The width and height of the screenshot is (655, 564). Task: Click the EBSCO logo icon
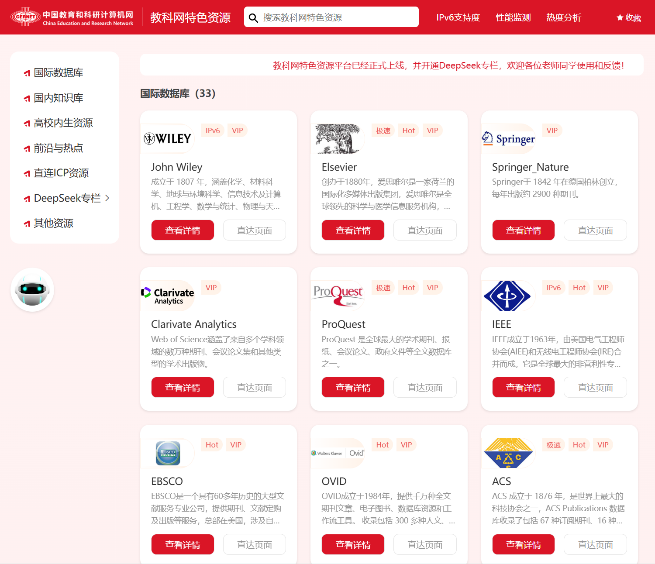(x=167, y=453)
